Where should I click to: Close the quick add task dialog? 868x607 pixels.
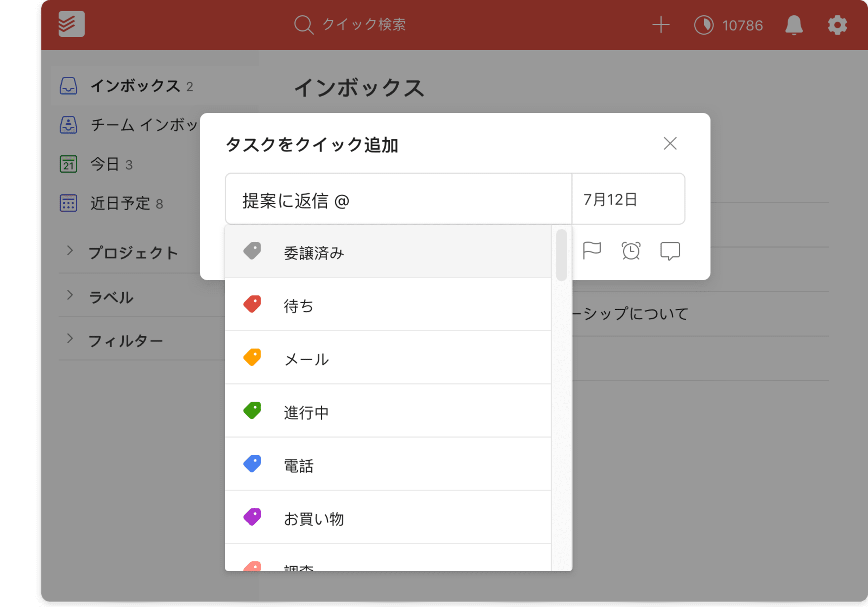coord(670,143)
